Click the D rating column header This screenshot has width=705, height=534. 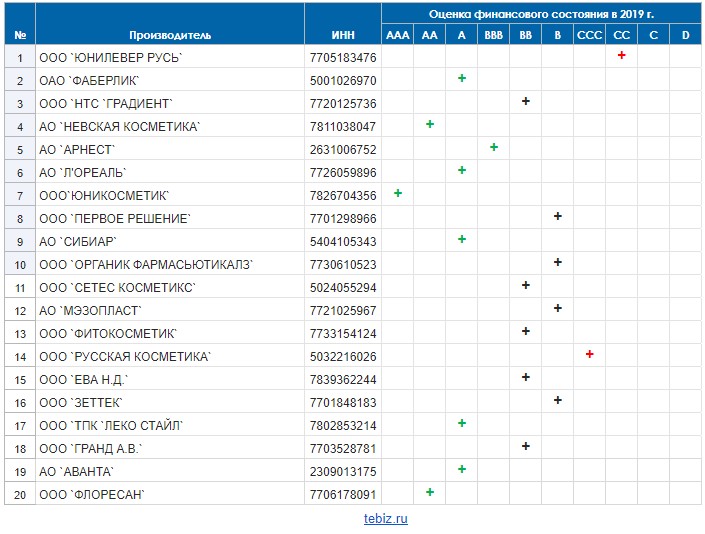tap(685, 35)
